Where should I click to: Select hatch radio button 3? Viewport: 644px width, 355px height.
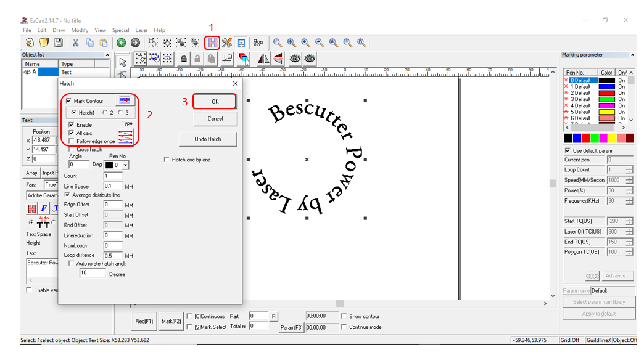(120, 112)
